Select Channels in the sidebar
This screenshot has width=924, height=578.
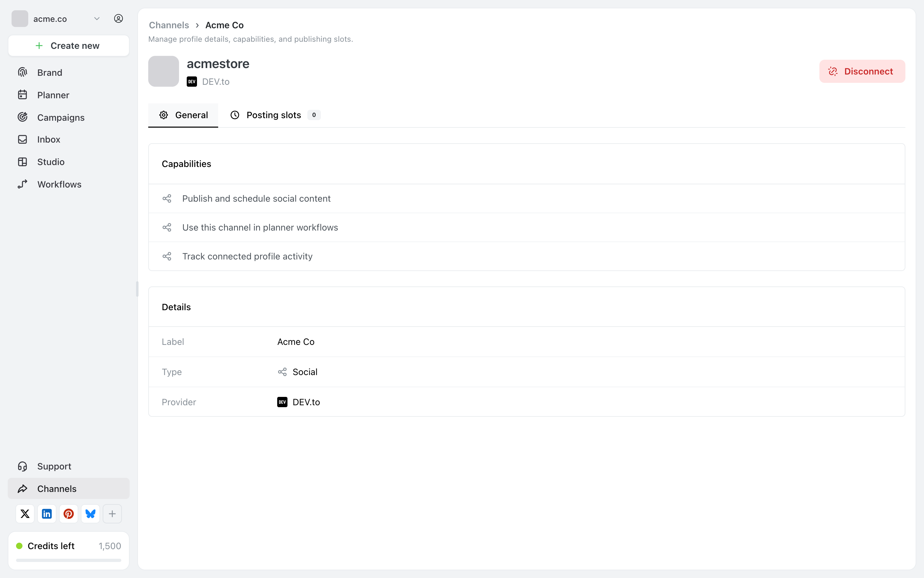(69, 488)
